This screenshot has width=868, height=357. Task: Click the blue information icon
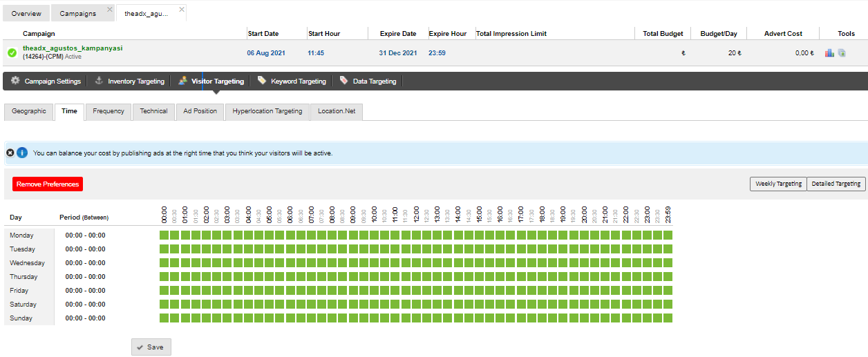coord(22,153)
